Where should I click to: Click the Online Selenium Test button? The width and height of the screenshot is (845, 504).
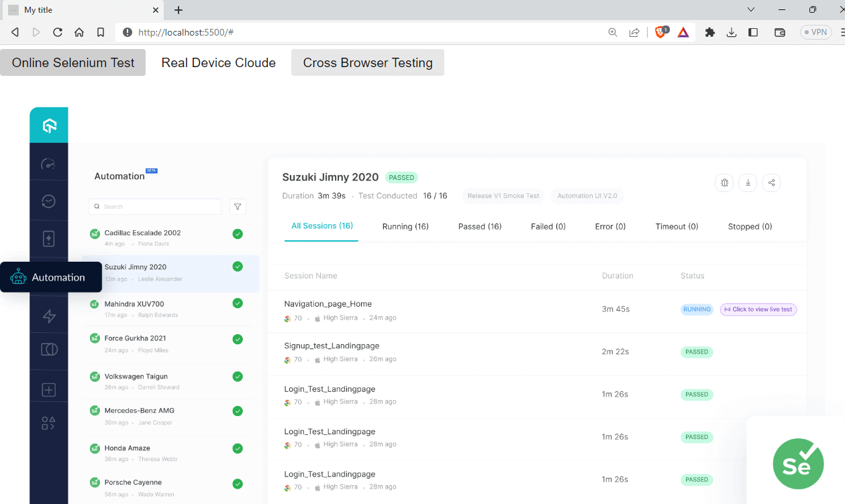click(73, 62)
